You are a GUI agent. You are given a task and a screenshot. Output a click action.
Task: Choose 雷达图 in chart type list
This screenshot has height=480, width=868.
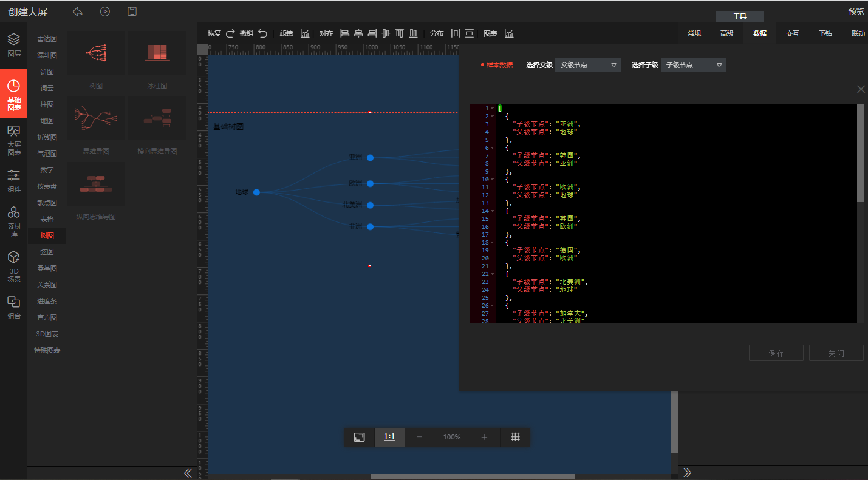47,39
